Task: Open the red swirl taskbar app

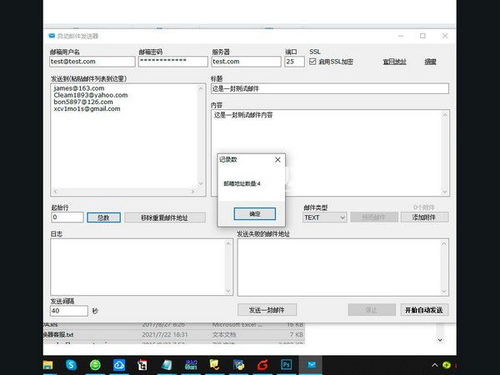Action: (x=262, y=365)
